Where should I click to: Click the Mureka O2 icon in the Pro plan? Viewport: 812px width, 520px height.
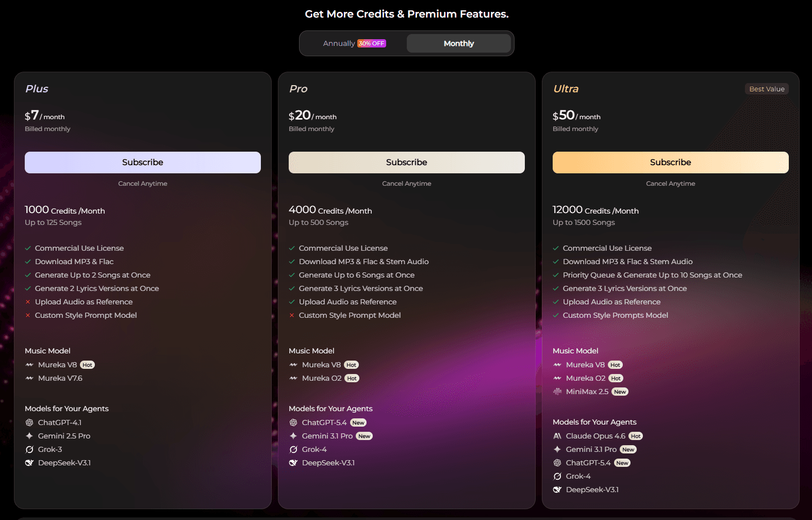[293, 378]
